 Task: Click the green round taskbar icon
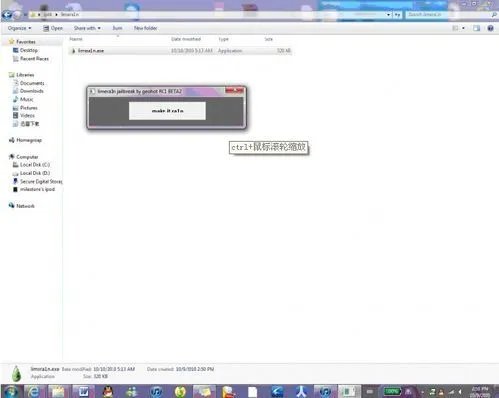[180, 391]
